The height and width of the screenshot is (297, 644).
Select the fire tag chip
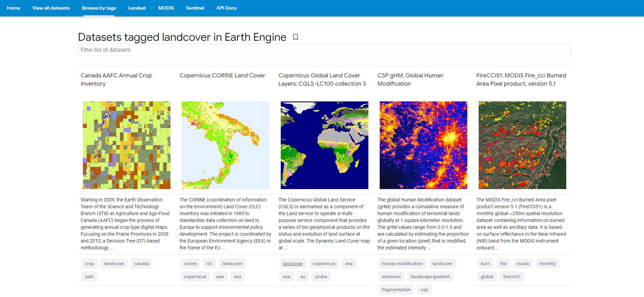[x=503, y=263]
